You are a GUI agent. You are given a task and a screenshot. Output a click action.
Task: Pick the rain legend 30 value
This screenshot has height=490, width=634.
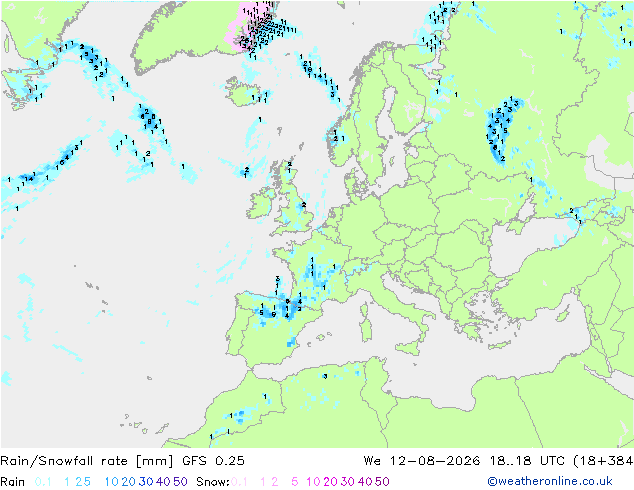[x=146, y=482]
